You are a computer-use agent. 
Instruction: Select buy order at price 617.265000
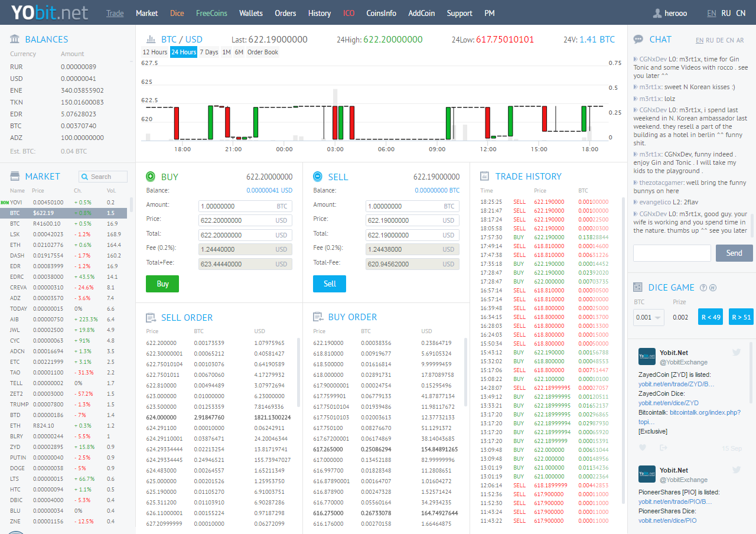coord(386,449)
